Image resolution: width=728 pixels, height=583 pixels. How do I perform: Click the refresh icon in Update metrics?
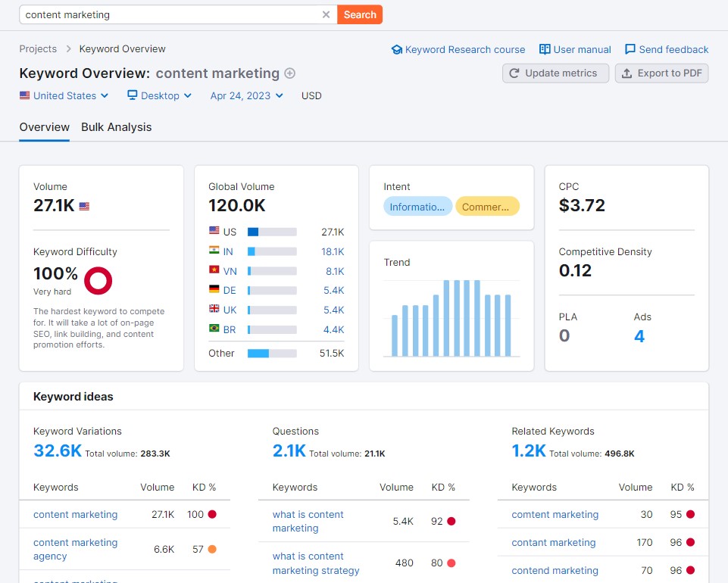tap(514, 73)
